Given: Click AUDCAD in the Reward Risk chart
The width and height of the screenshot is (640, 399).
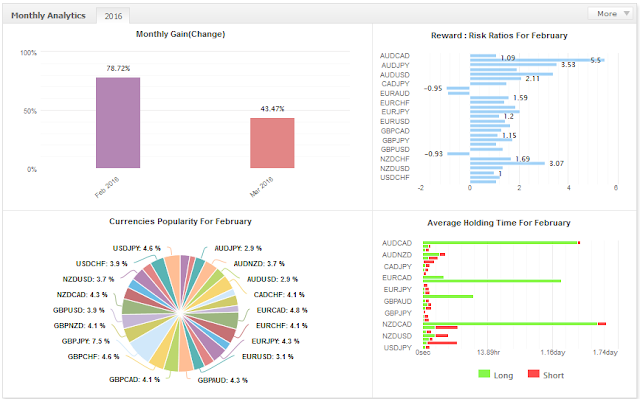Looking at the screenshot, I should pos(395,55).
